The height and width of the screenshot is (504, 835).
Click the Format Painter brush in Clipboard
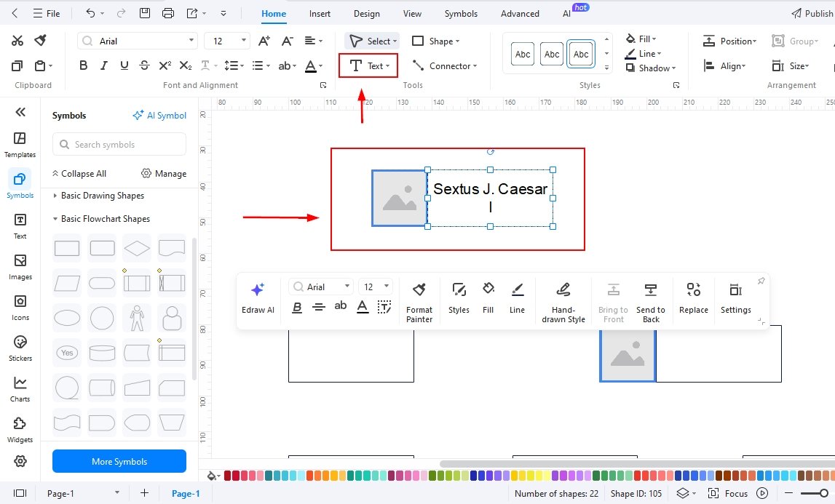pos(41,41)
